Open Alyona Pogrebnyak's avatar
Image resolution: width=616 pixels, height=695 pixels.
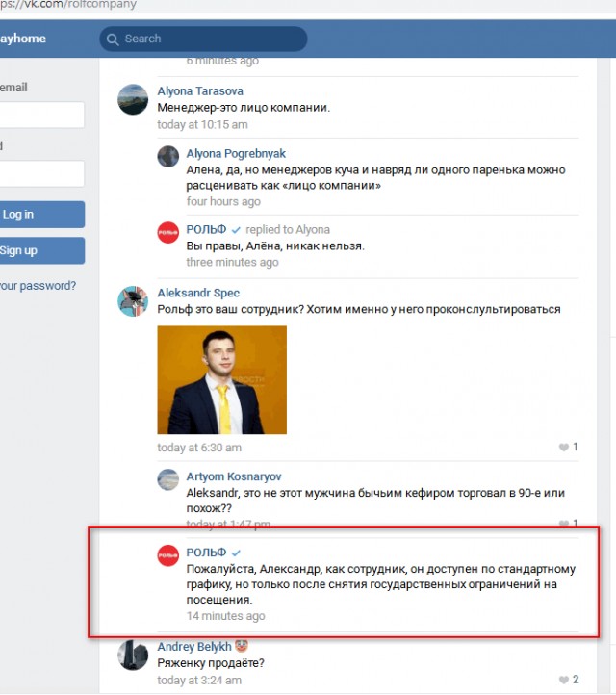tap(168, 157)
